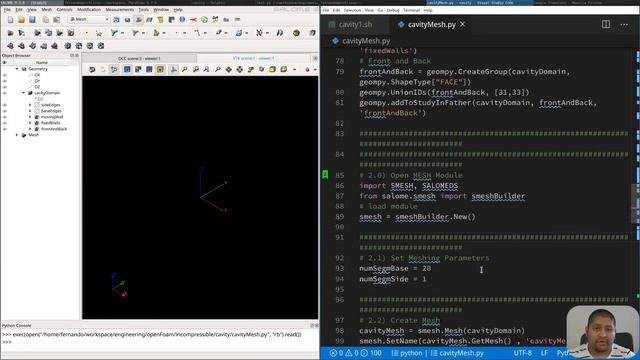Switch to OCC scene viewer tab
640x360 pixels.
pyautogui.click(x=139, y=58)
